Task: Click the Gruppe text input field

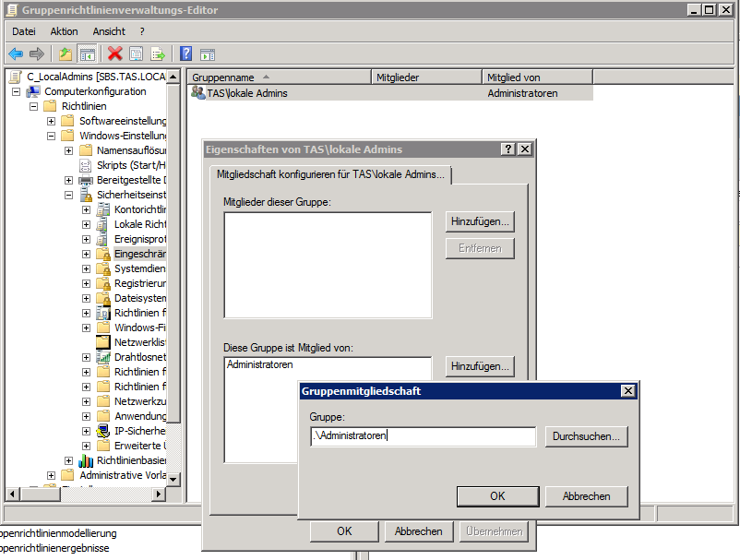Action: pos(423,436)
